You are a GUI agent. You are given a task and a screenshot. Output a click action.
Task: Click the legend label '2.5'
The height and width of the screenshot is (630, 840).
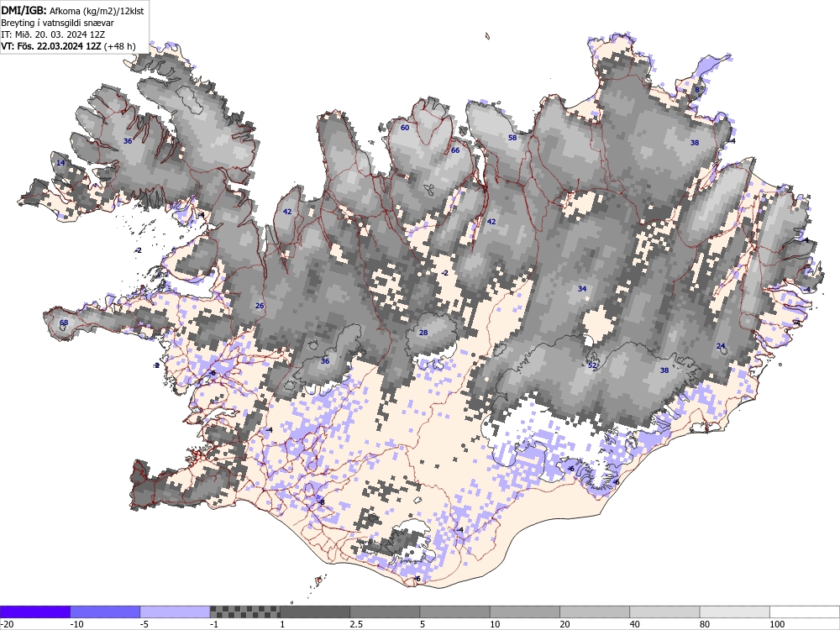coord(356,624)
